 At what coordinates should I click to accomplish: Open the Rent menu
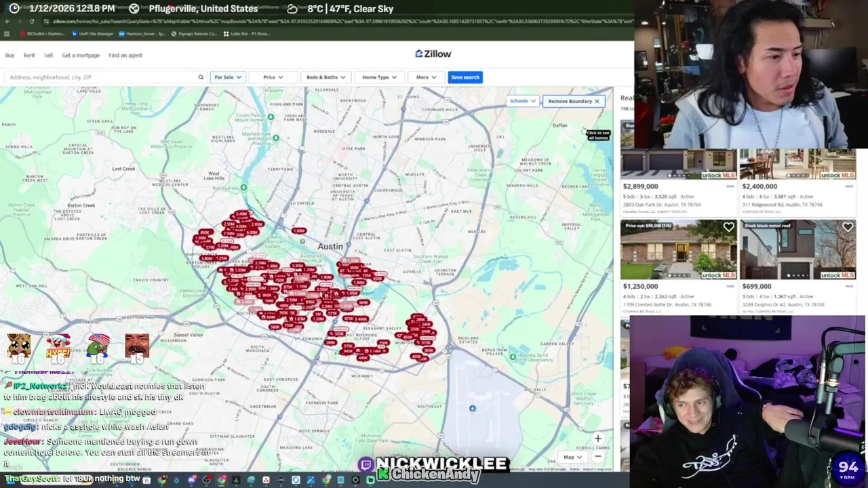(x=29, y=56)
